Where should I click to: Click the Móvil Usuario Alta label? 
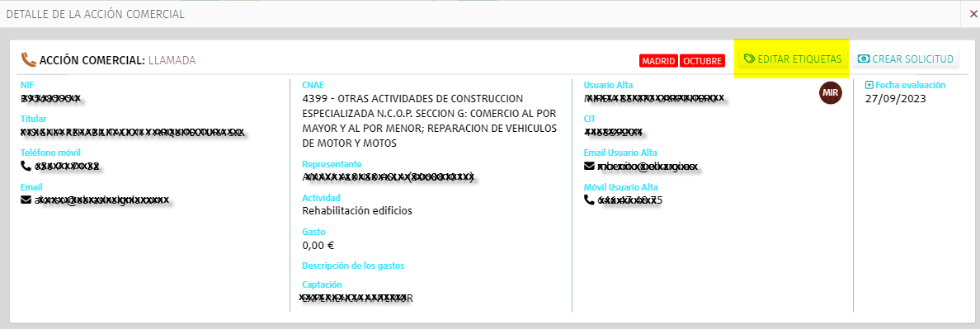[620, 186]
